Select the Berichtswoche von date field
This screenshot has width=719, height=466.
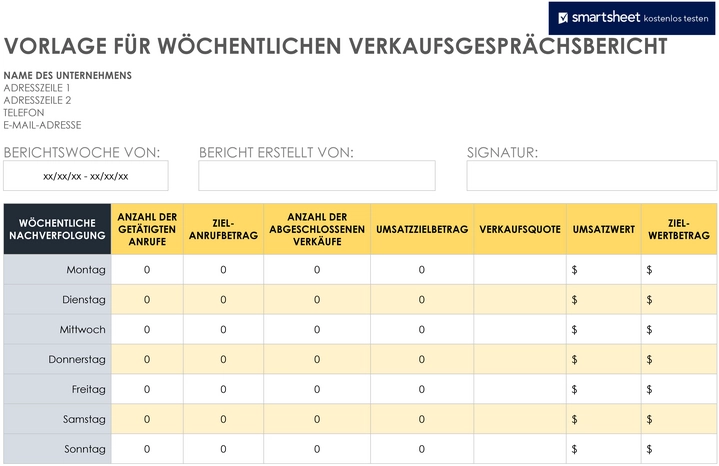pyautogui.click(x=86, y=176)
